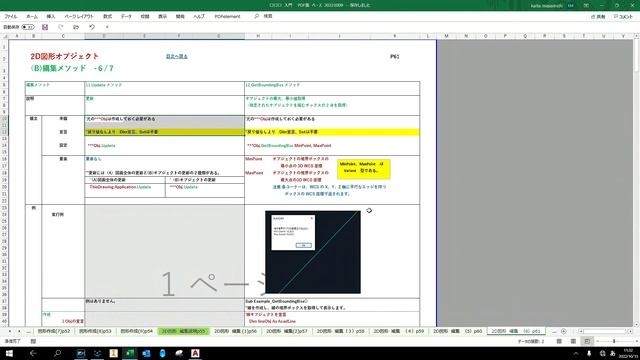
Task: Click the yellow MinPoint MaxPoint note box
Action: 364,169
